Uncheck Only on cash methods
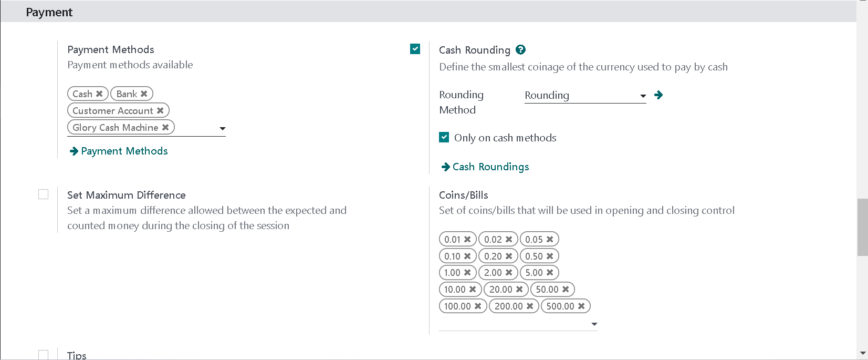 [x=444, y=138]
